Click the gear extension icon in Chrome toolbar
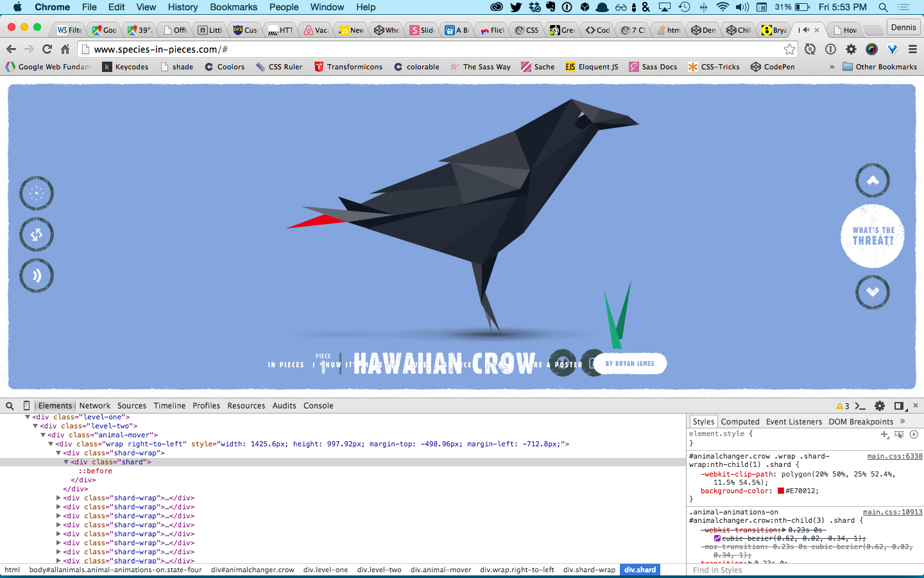Screen dimensions: 924x578 coord(851,49)
